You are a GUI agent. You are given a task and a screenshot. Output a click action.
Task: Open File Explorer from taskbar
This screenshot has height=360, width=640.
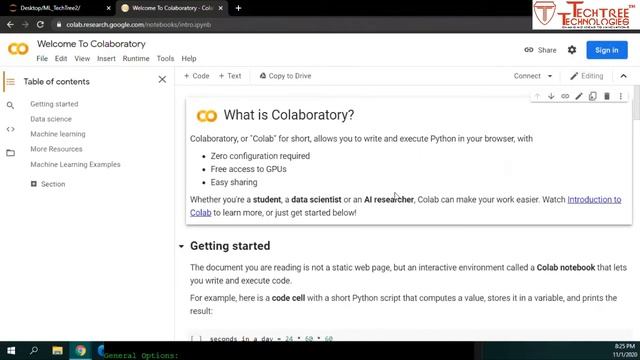(x=57, y=351)
